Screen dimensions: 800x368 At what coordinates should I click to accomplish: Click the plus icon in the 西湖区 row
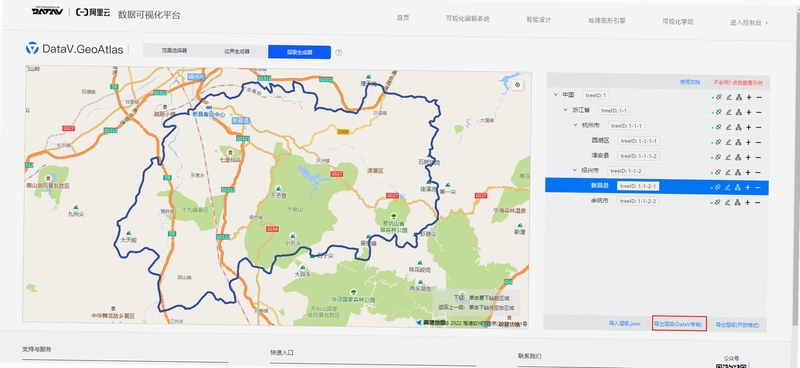tap(748, 142)
